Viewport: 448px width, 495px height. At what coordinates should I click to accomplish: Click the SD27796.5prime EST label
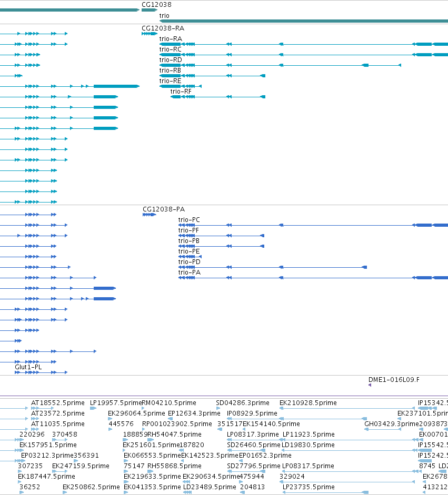(254, 466)
